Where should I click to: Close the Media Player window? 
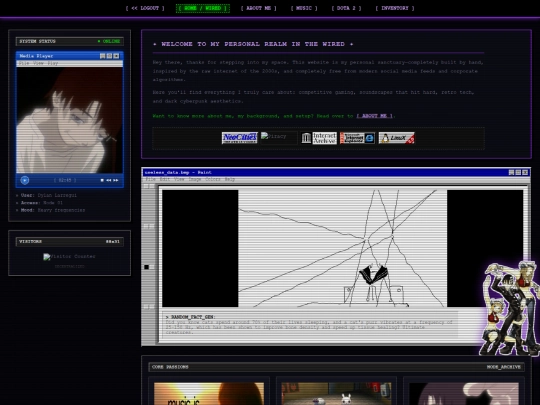(116, 56)
